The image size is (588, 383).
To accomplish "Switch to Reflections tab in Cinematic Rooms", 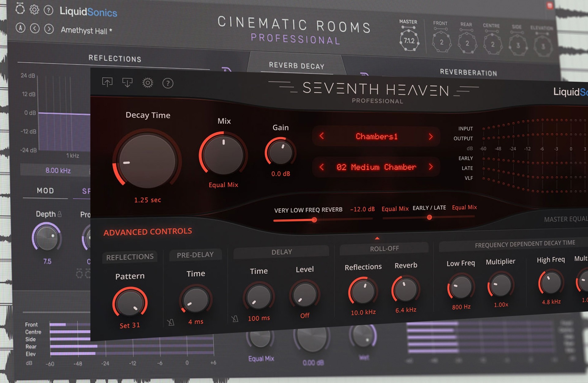I will click(115, 58).
